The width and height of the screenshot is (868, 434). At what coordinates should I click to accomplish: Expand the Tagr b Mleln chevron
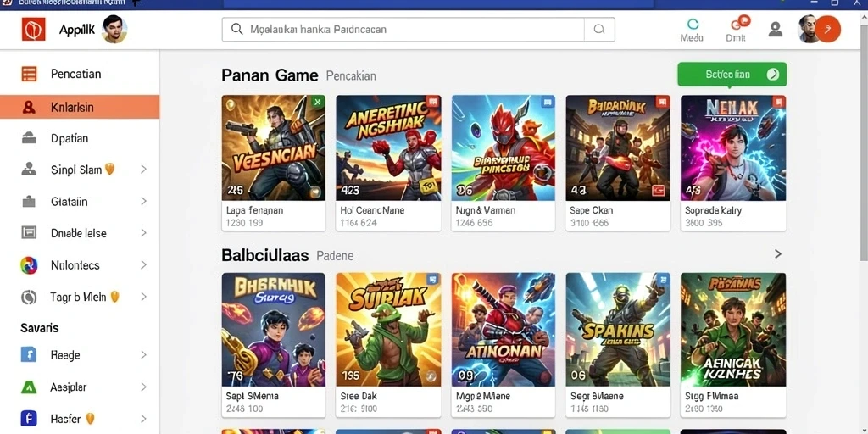tap(143, 297)
